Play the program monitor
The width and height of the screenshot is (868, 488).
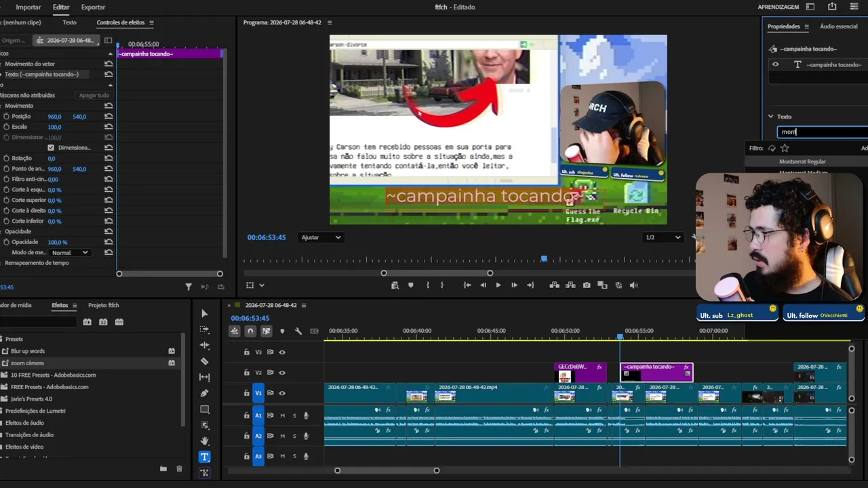498,285
